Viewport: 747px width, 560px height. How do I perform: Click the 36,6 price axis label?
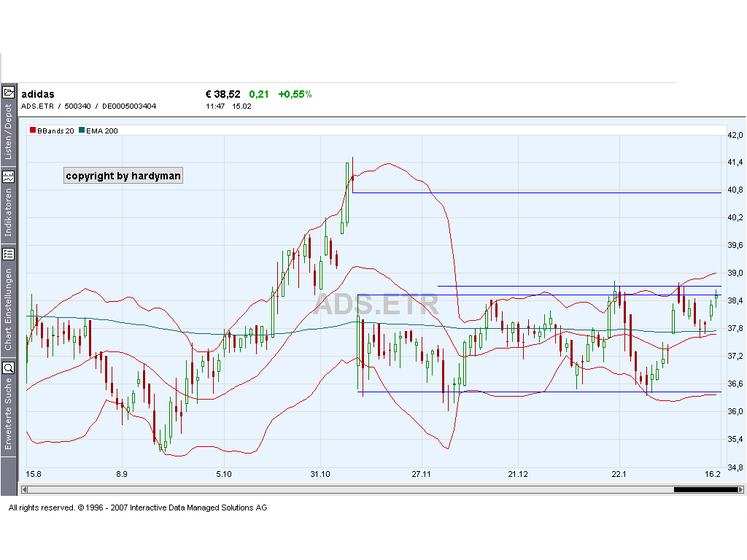pos(735,384)
